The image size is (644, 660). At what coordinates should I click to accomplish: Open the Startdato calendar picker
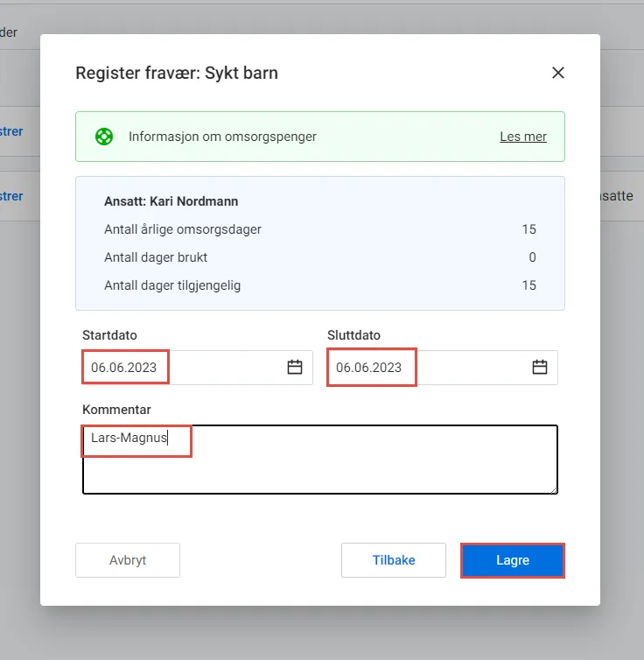pos(295,367)
